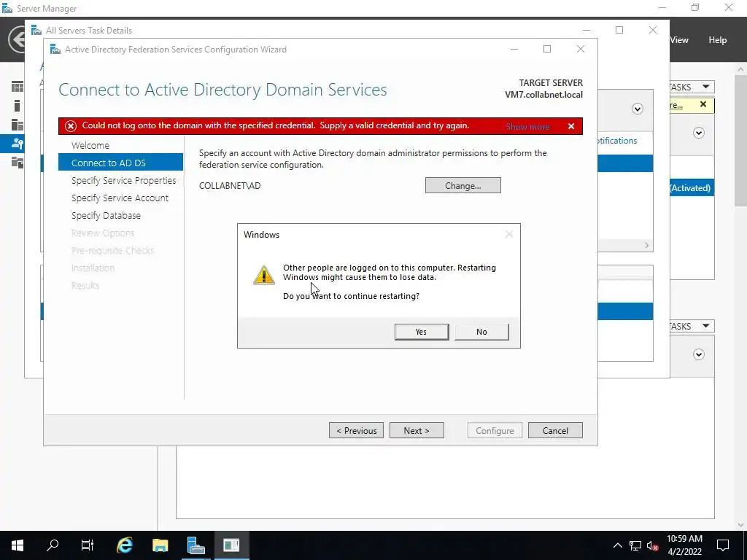Open Task View on the taskbar
The height and width of the screenshot is (560, 747).
coord(88,545)
